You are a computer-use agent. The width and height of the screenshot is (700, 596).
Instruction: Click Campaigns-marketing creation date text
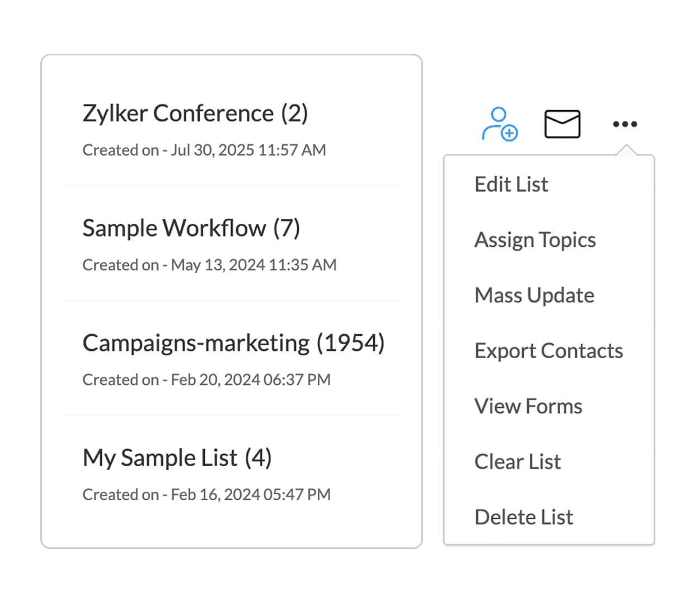coord(206,379)
